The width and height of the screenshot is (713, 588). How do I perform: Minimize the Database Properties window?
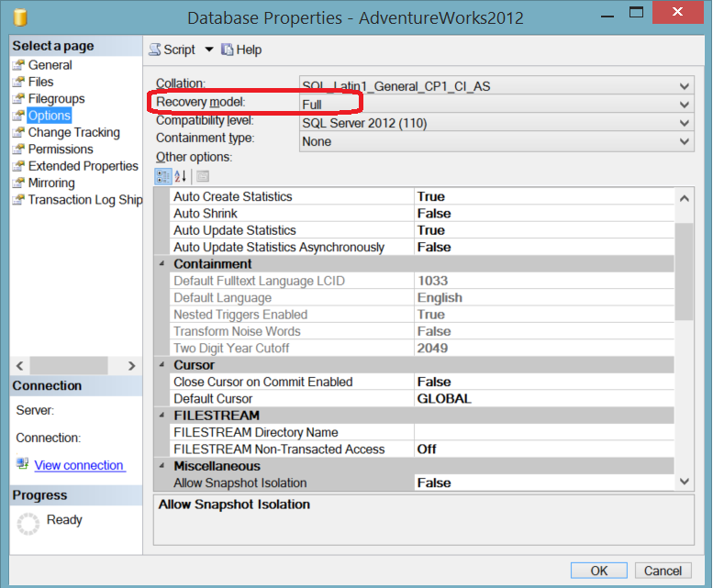click(x=607, y=17)
